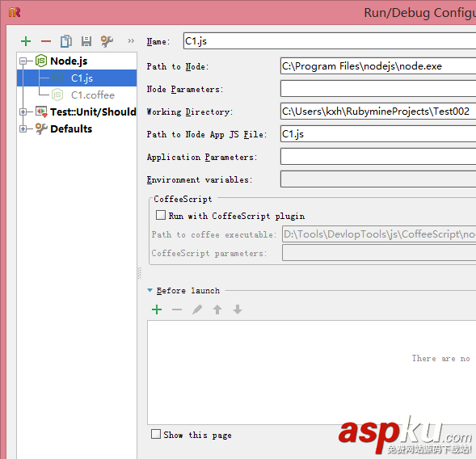Viewport: 476px width, 459px height.
Task: Click the CoffeeScript parameters field
Action: [379, 253]
